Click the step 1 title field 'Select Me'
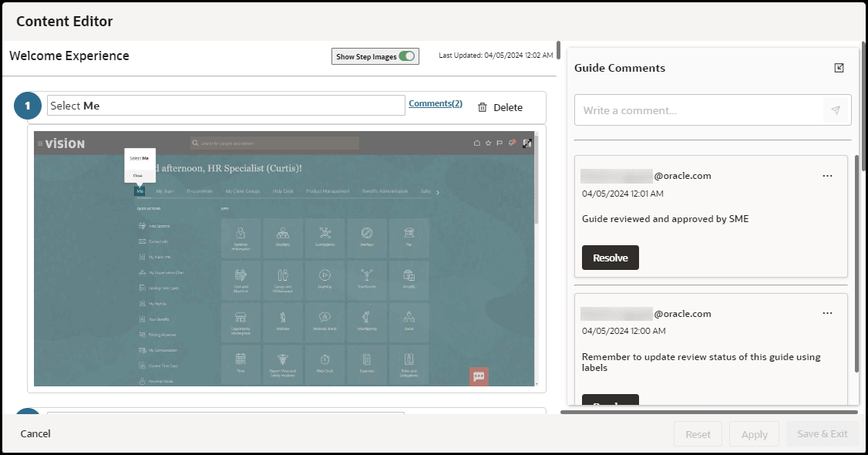This screenshot has width=868, height=455. pyautogui.click(x=226, y=106)
